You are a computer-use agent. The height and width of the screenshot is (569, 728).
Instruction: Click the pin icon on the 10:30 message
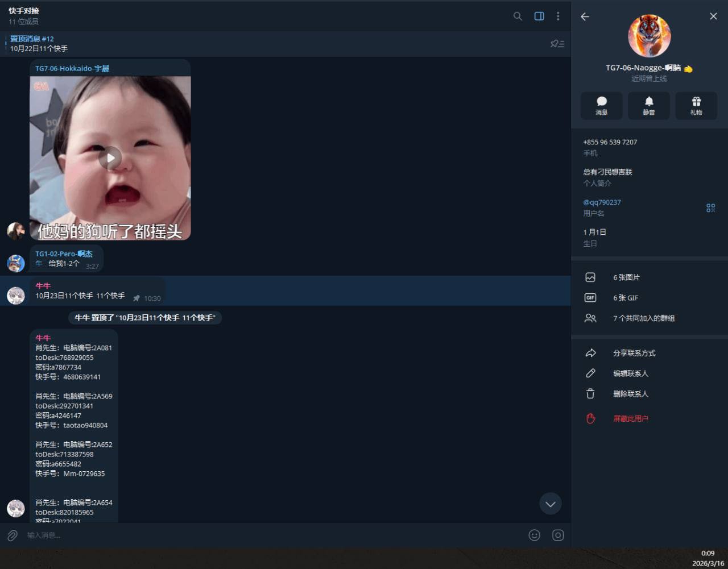[136, 298]
